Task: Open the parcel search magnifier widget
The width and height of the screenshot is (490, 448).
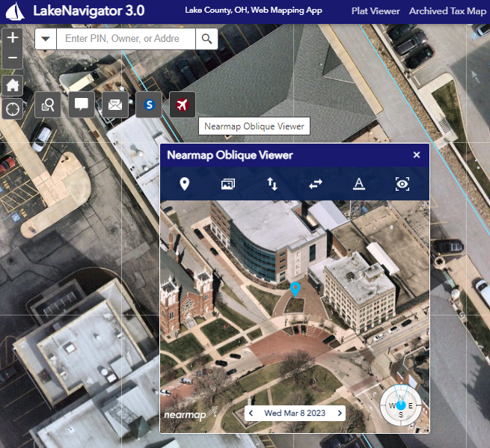Action: click(47, 105)
